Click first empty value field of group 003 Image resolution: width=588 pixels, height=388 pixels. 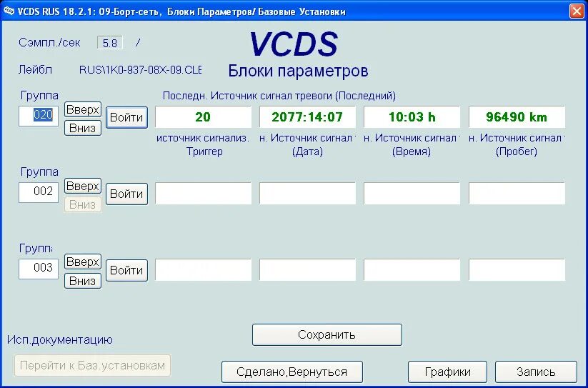tap(203, 269)
